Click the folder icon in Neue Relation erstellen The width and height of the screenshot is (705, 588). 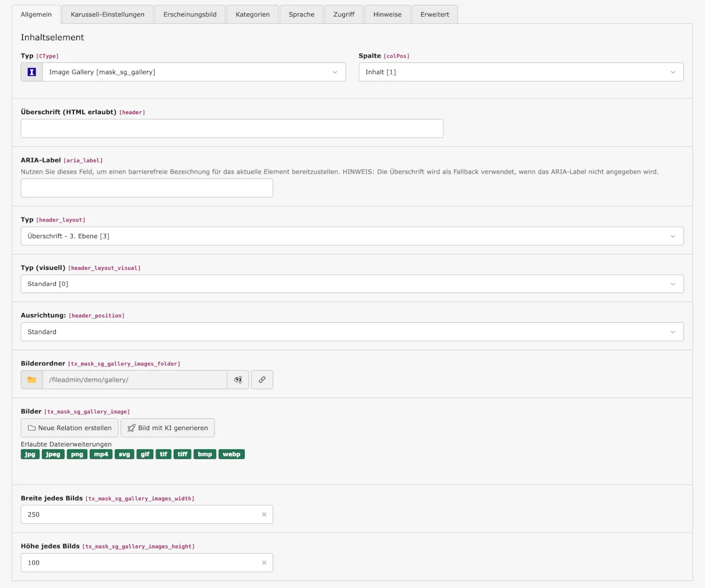click(32, 428)
